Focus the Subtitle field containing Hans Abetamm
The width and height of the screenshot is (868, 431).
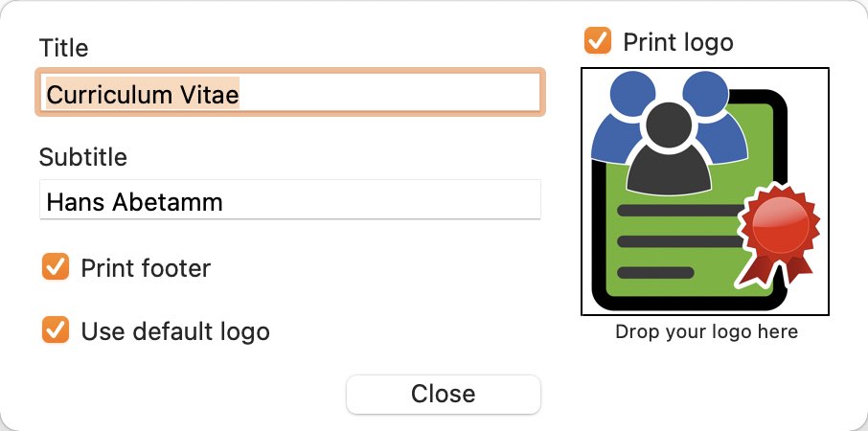290,200
